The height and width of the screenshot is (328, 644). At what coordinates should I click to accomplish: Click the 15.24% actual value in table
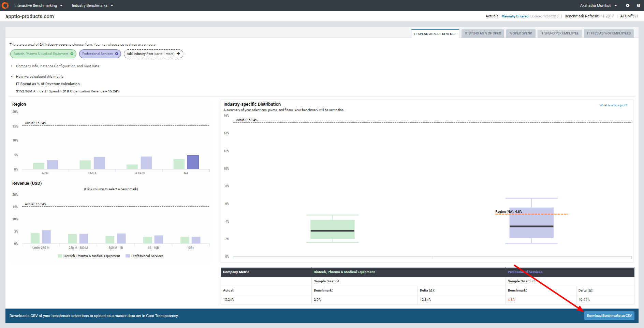229,300
